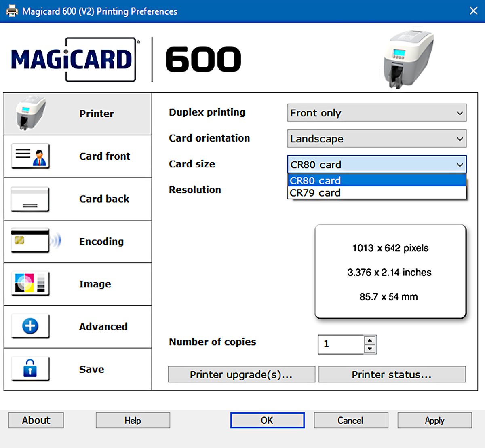The height and width of the screenshot is (448, 485).
Task: Click the Encoding chip card icon
Action: 30,241
